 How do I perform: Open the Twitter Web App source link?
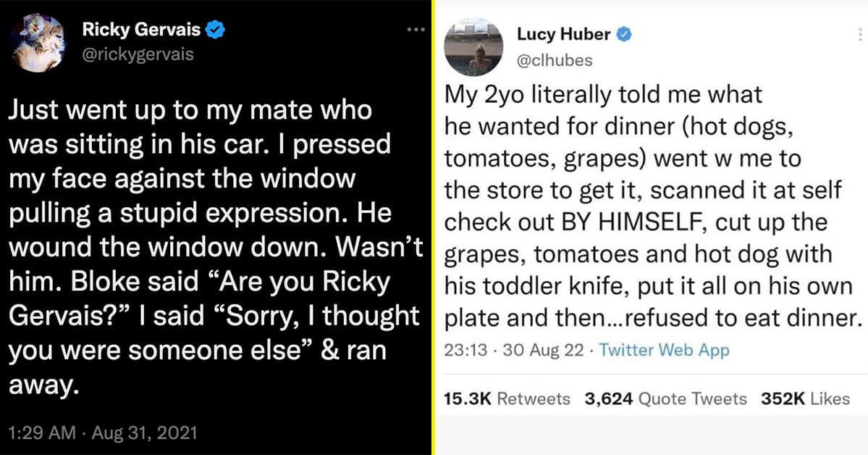click(664, 351)
